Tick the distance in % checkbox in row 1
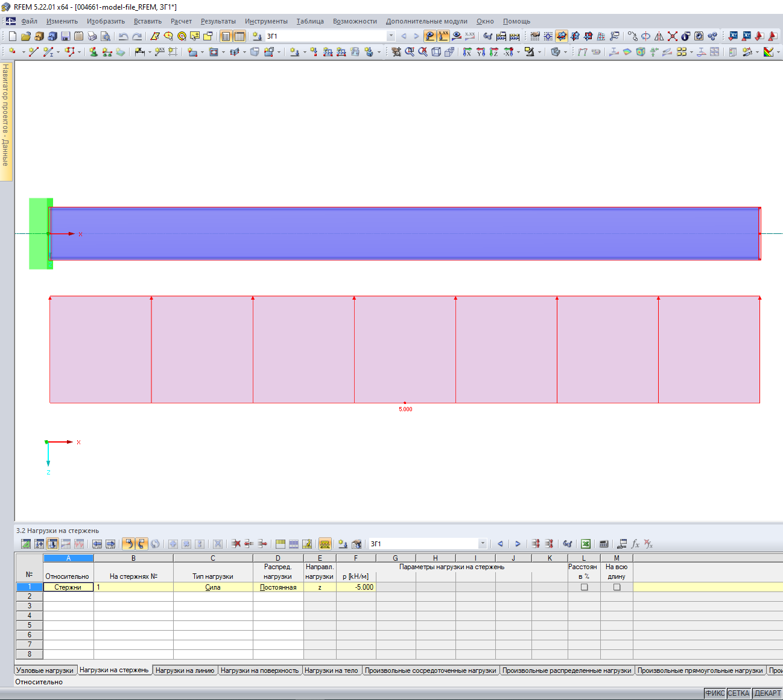The height and width of the screenshot is (700, 783). 584,587
